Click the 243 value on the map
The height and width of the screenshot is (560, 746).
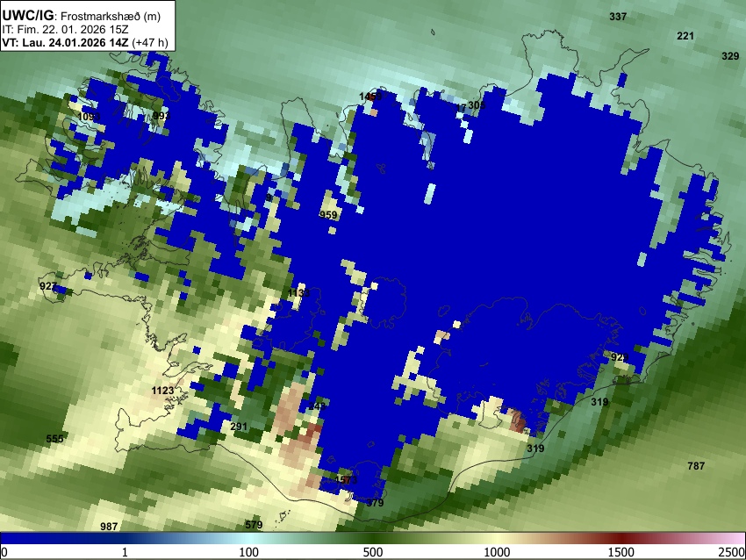317,406
